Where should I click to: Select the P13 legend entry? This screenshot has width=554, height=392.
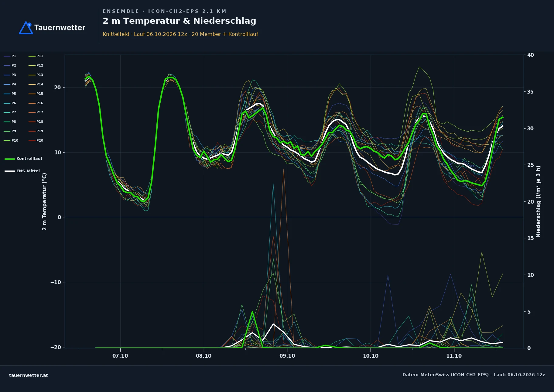(36, 75)
